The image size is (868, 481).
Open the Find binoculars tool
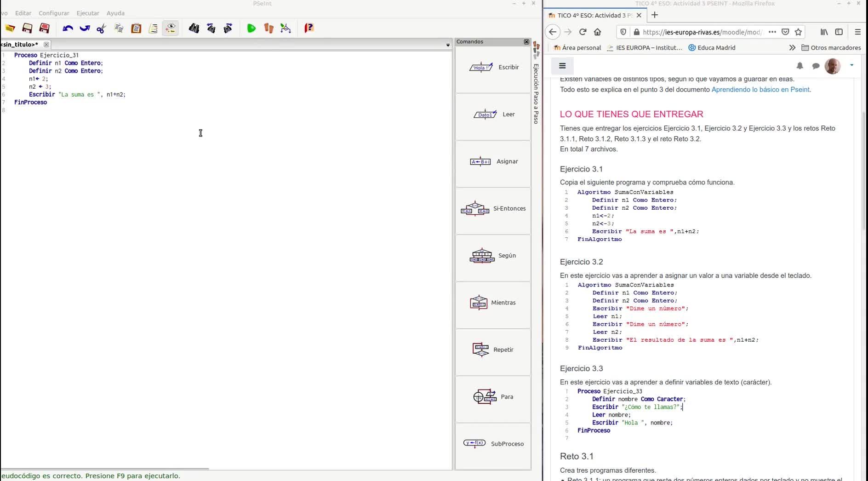[194, 29]
